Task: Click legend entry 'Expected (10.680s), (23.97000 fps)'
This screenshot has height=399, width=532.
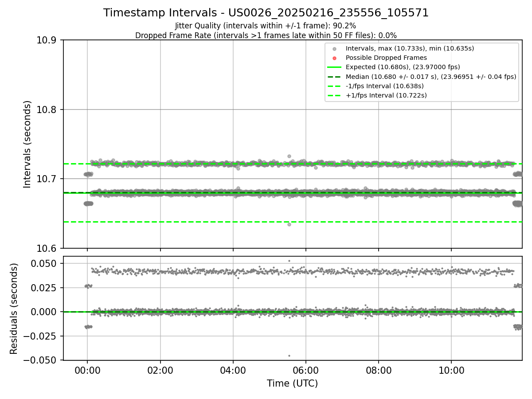Action: (403, 67)
